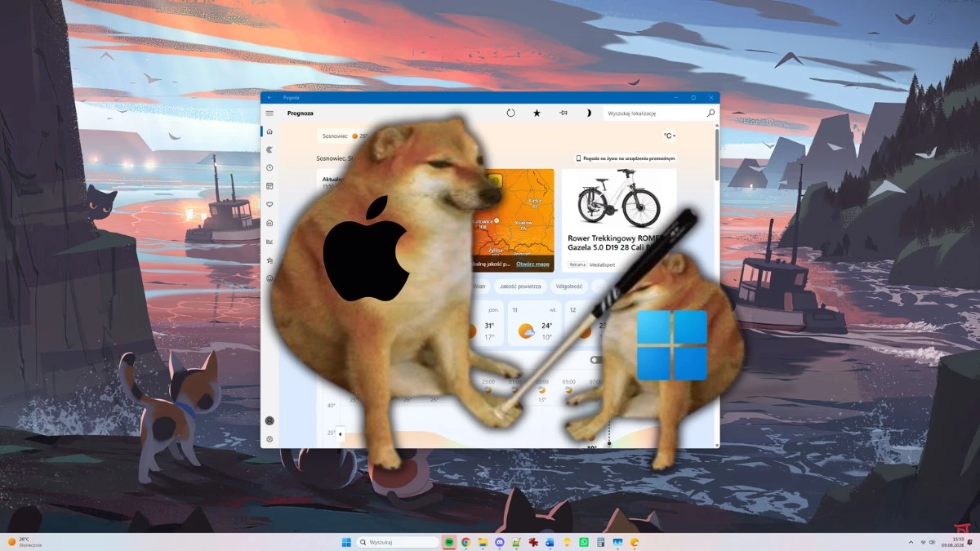Click the Pogoda window vertical scrollbar

pyautogui.click(x=717, y=155)
